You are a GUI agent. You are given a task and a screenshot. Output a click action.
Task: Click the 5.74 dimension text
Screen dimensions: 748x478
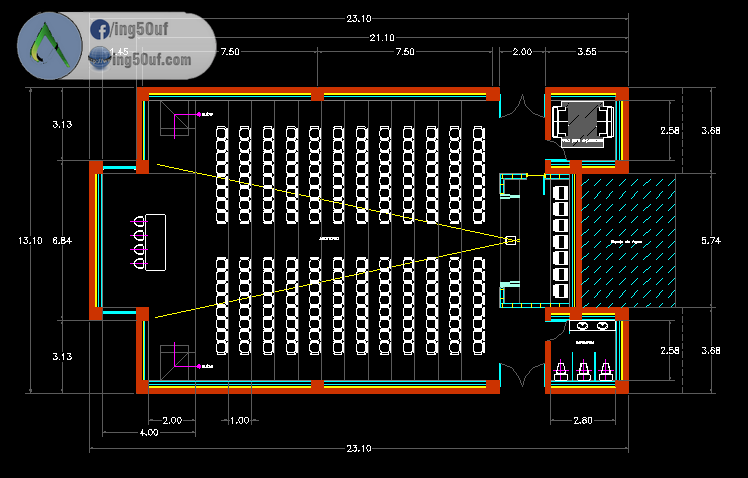tap(711, 240)
